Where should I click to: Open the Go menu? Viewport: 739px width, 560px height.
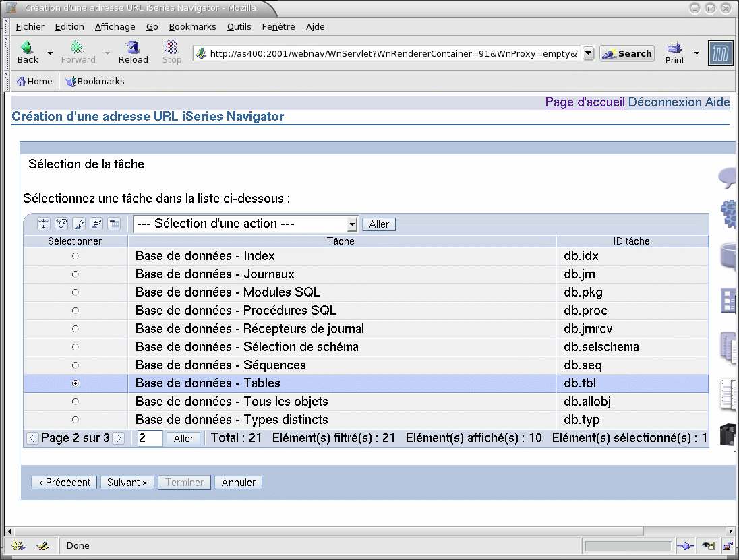(x=152, y=27)
